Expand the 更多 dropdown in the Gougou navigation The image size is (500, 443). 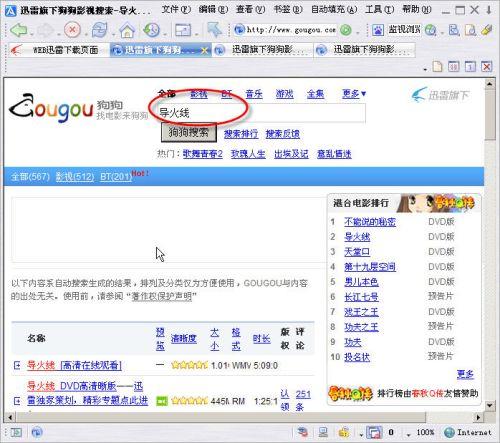[354, 94]
